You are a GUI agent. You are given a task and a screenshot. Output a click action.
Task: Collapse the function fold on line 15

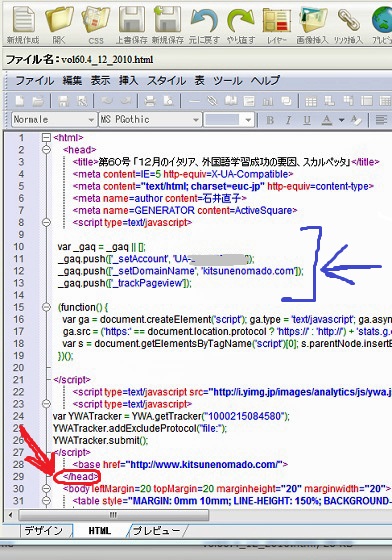pos(46,307)
